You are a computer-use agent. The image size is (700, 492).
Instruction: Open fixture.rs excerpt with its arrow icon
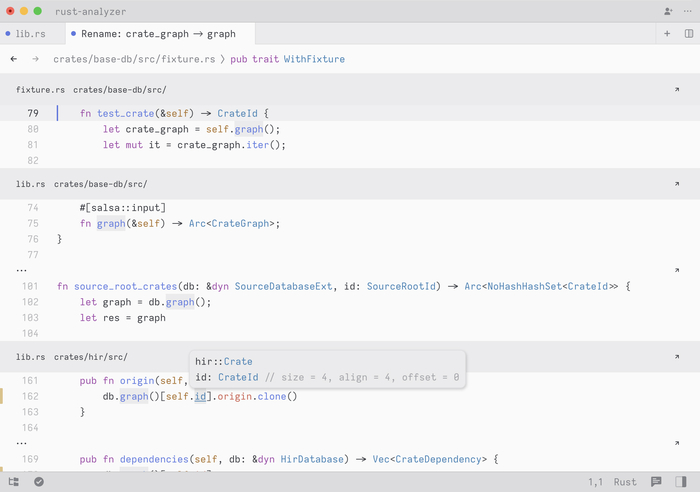(677, 90)
